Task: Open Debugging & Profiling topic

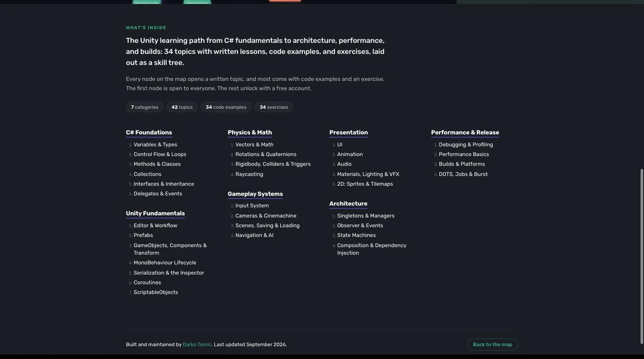Action: [466, 145]
